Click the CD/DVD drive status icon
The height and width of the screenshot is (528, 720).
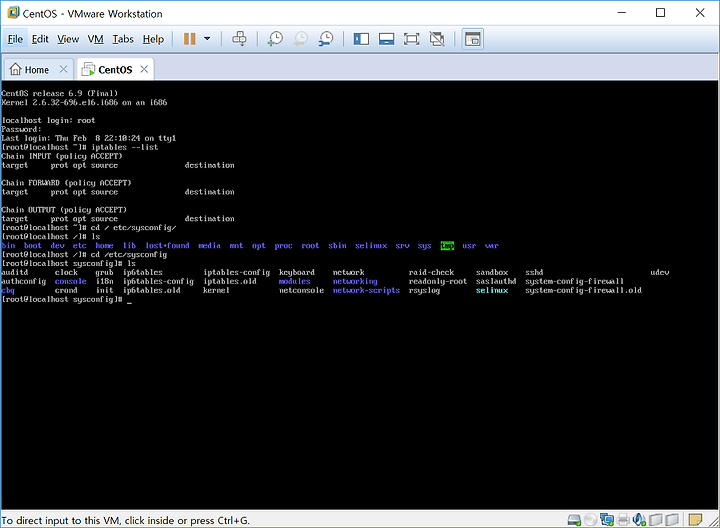[591, 520]
